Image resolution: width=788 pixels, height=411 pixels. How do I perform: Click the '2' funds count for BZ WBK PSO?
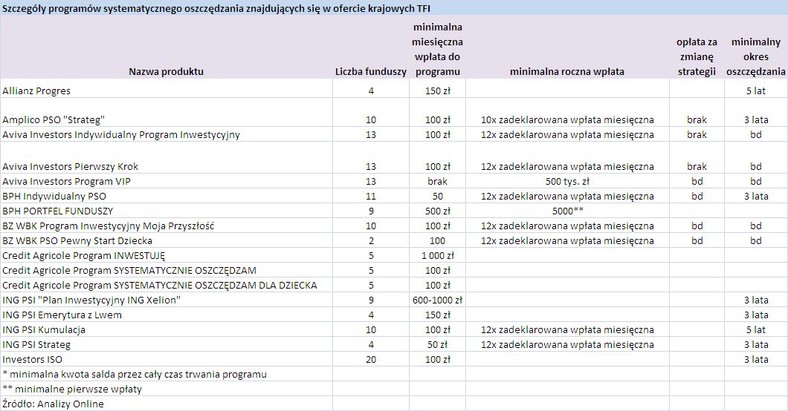click(x=371, y=241)
